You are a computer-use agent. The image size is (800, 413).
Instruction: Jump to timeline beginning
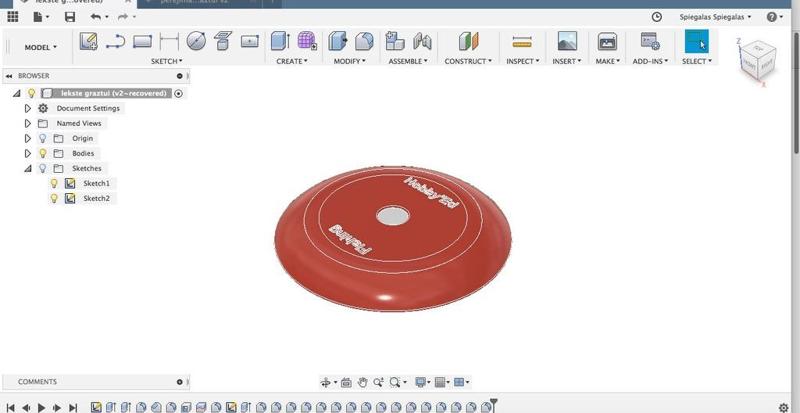click(10, 407)
